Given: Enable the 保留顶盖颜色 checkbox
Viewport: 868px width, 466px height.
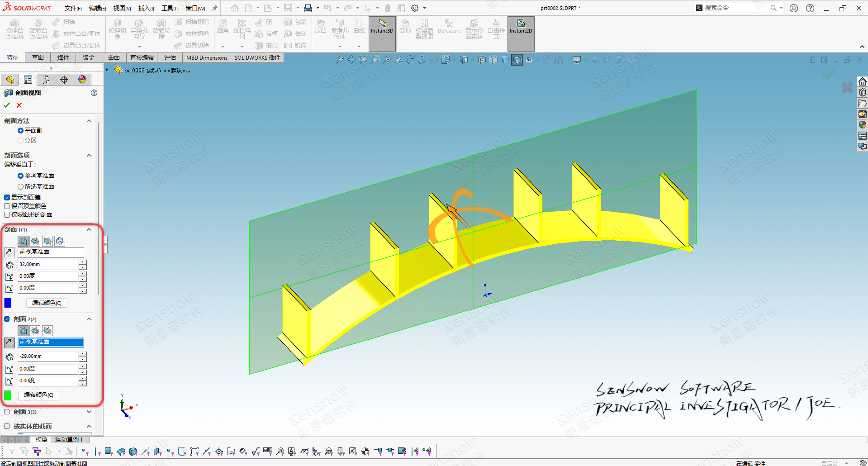Looking at the screenshot, I should pos(7,206).
